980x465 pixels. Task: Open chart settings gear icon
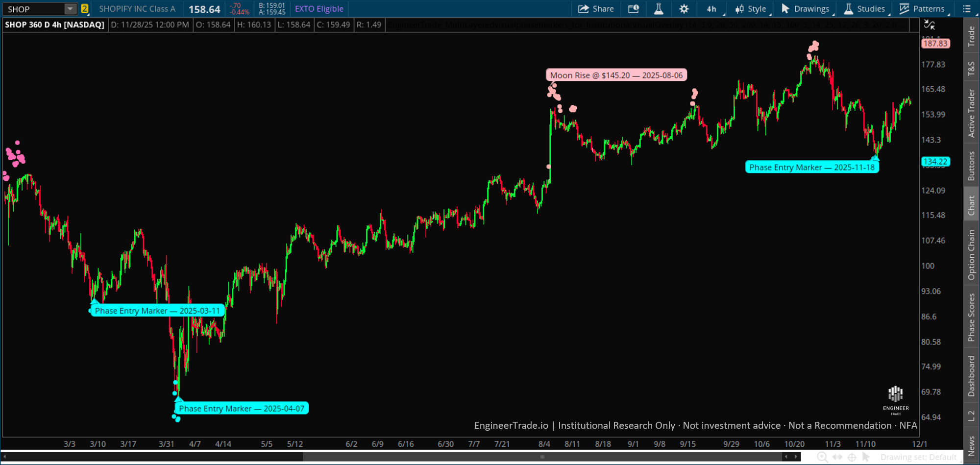(684, 9)
